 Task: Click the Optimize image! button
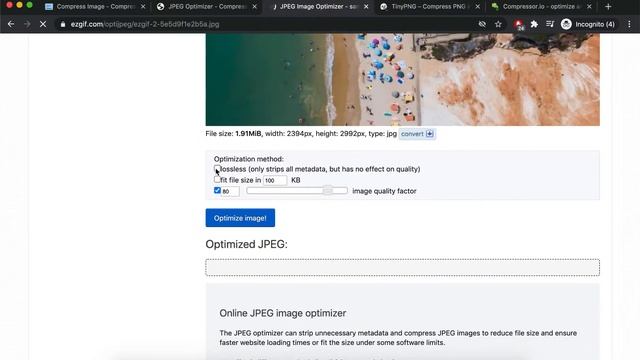pyautogui.click(x=240, y=218)
